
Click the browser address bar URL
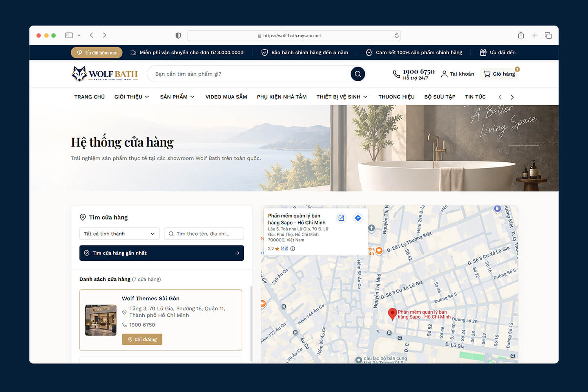tap(292, 36)
